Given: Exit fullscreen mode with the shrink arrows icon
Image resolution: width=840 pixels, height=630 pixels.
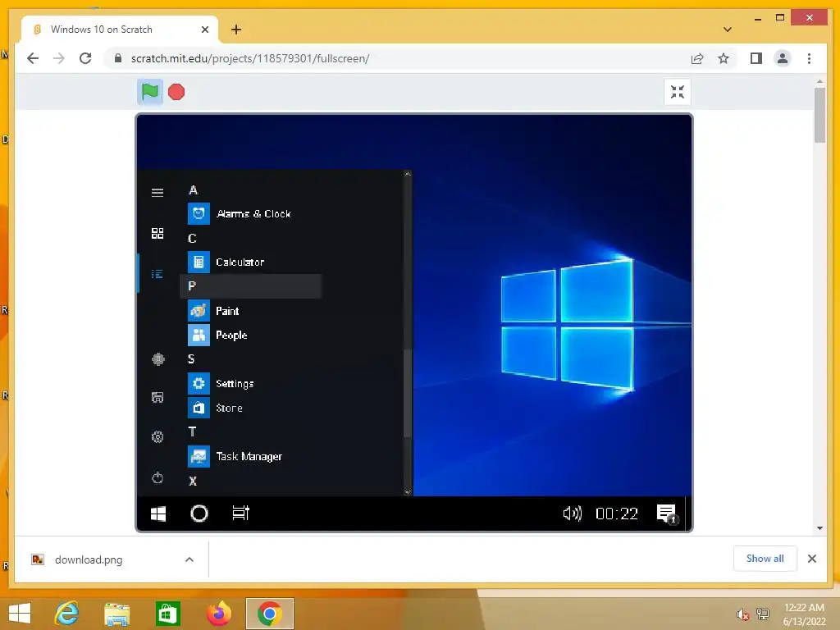Looking at the screenshot, I should tap(677, 92).
